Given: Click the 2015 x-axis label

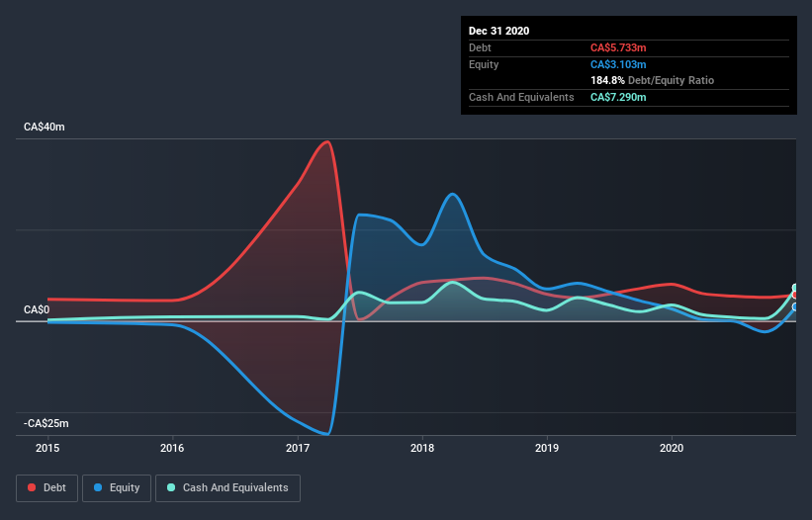Looking at the screenshot, I should click(x=47, y=448).
